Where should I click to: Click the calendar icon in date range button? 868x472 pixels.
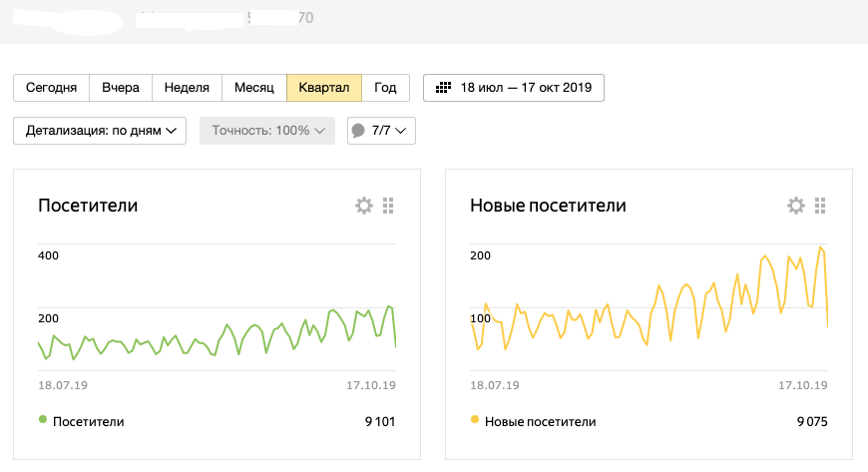point(444,88)
